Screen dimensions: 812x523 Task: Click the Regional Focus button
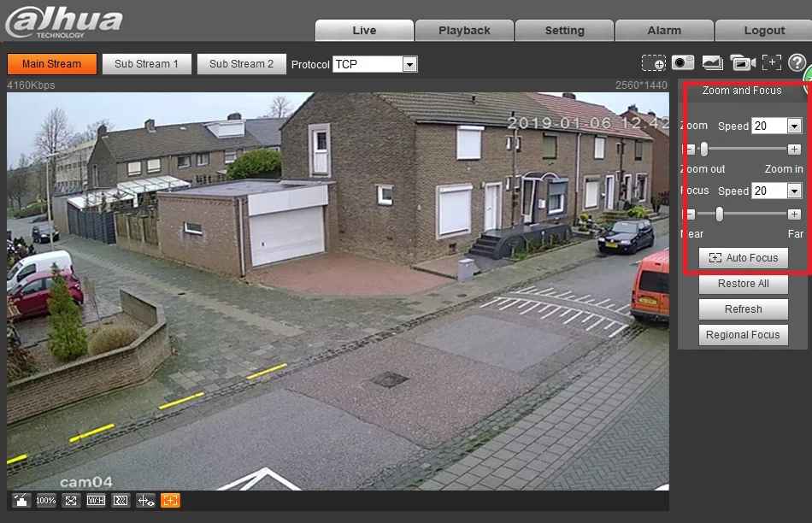point(743,334)
